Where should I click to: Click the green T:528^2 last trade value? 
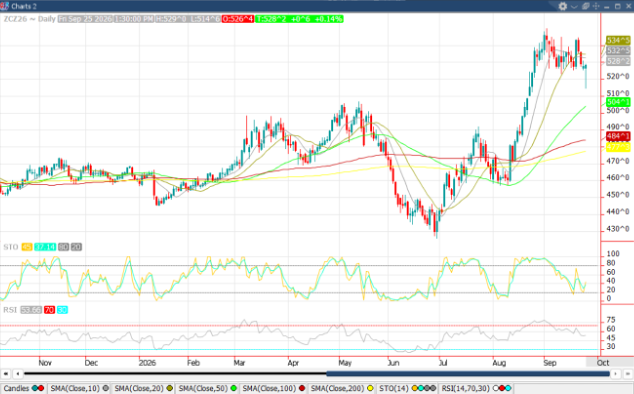pos(299,19)
